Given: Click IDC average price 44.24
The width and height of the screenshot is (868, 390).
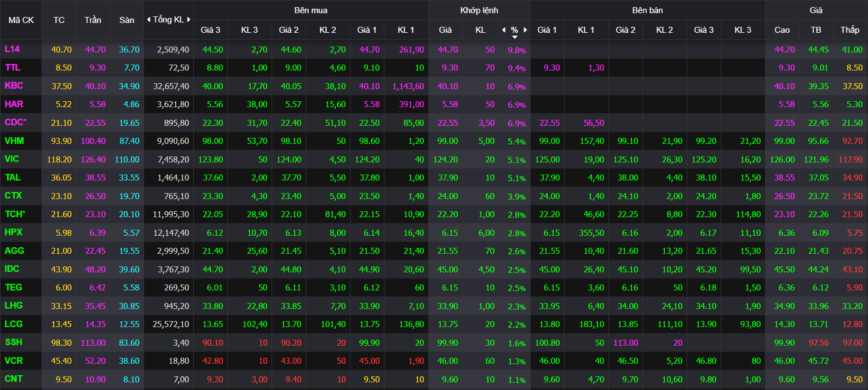Looking at the screenshot, I should 818,270.
